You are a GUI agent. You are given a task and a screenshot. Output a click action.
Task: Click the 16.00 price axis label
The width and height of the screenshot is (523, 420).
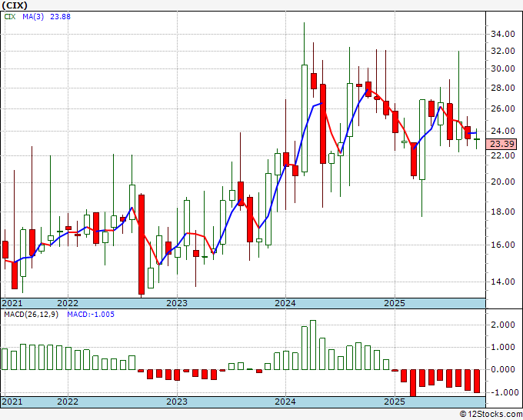[503, 245]
